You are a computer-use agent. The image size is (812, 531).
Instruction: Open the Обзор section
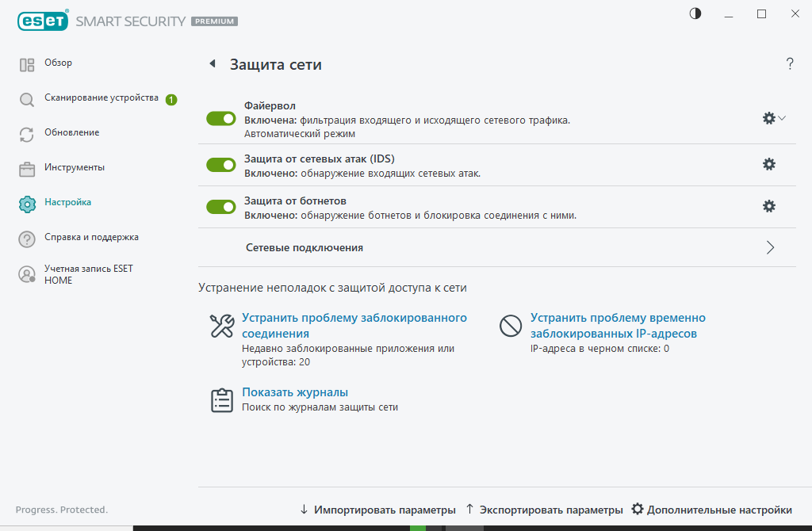pyautogui.click(x=58, y=63)
